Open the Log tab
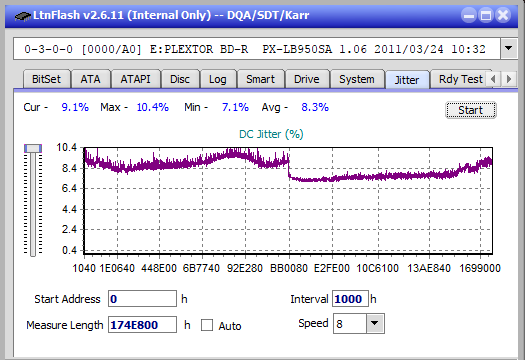Image resolution: width=525 pixels, height=360 pixels. click(x=218, y=79)
